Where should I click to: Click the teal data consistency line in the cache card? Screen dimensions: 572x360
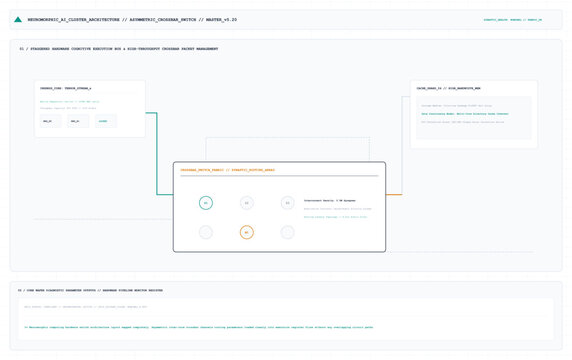tap(465, 114)
